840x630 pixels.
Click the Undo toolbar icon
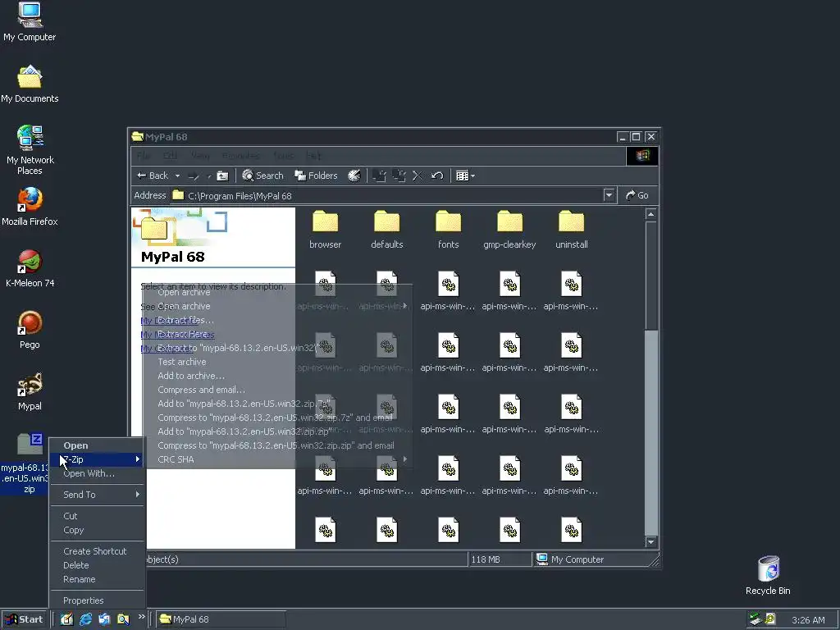pyautogui.click(x=437, y=176)
